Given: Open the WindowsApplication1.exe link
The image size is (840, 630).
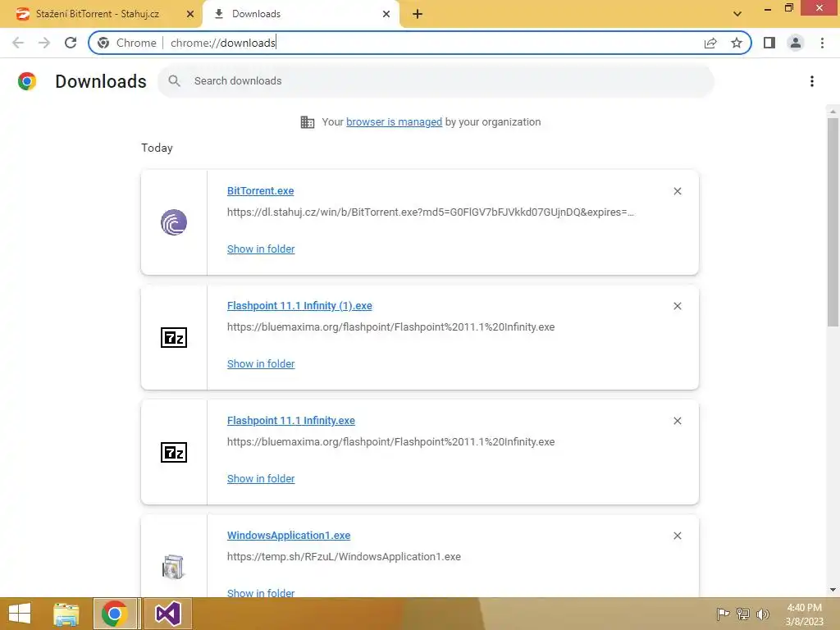Looking at the screenshot, I should (x=289, y=535).
